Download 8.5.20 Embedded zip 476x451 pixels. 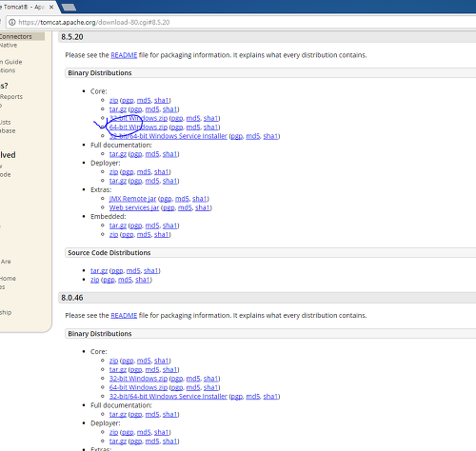[113, 234]
